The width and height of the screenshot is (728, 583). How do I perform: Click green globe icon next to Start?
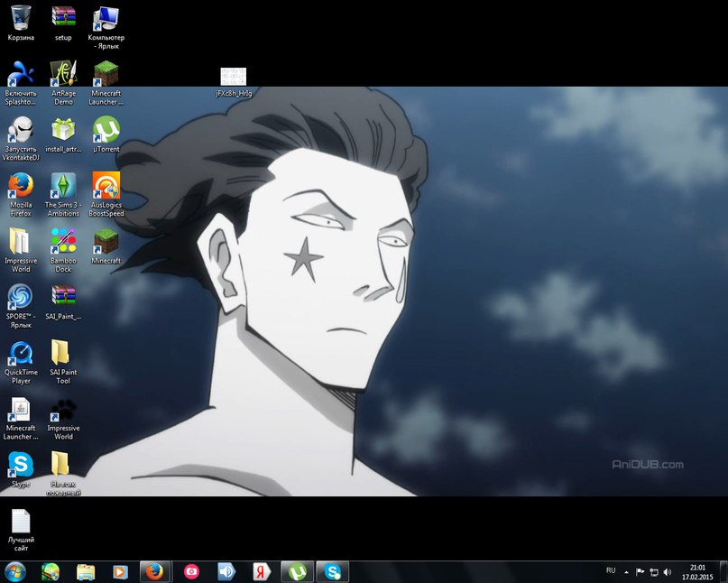pyautogui.click(x=51, y=572)
